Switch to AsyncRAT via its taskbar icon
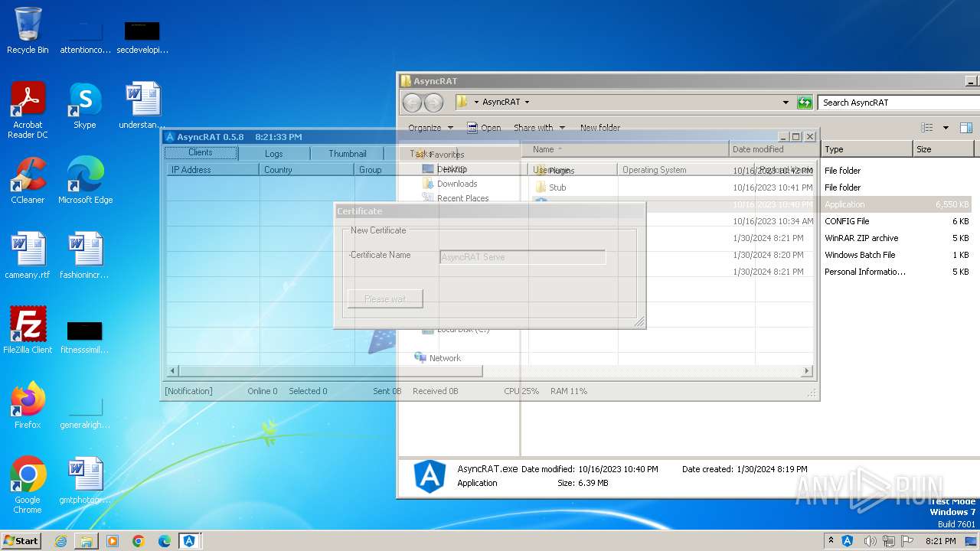980x551 pixels. [189, 541]
